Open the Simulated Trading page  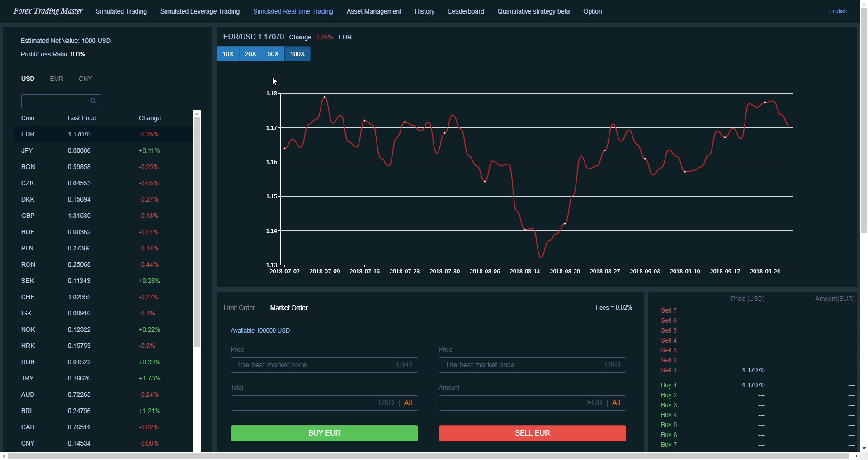click(x=121, y=11)
